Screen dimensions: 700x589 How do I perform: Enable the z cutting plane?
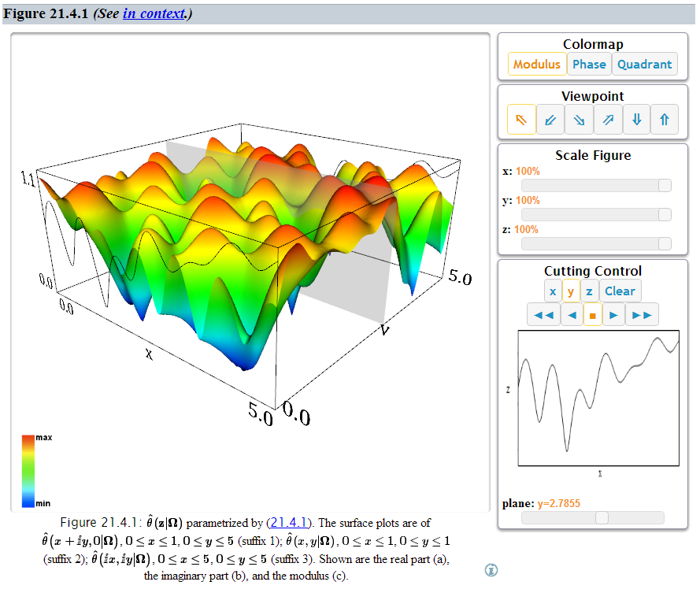(x=589, y=291)
